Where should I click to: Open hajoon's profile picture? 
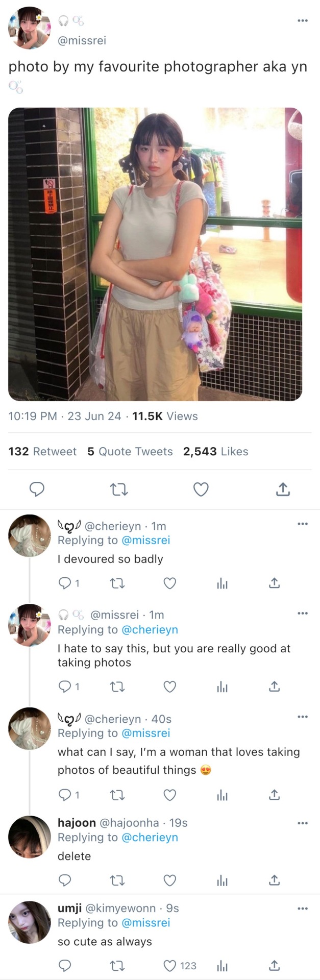pyautogui.click(x=30, y=837)
